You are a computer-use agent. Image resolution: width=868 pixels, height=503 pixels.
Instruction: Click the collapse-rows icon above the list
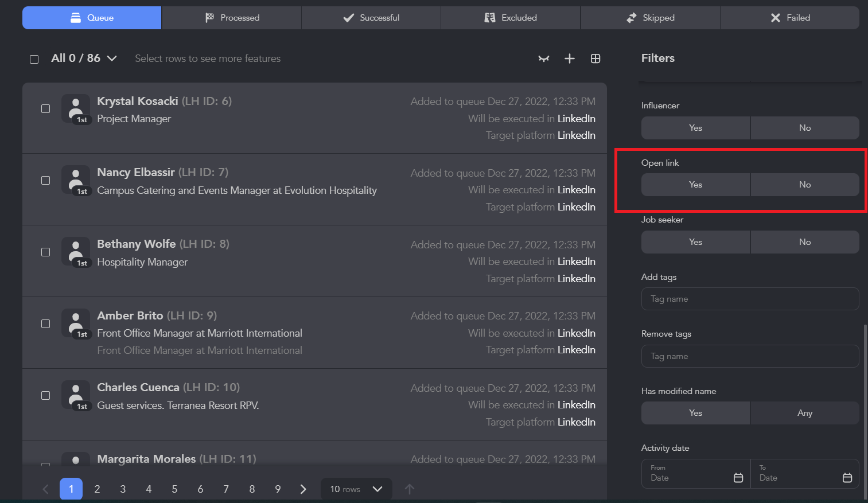(544, 59)
